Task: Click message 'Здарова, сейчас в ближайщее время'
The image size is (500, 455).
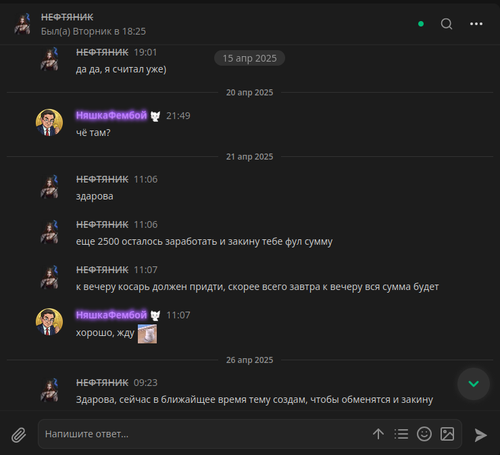Action: [x=254, y=399]
